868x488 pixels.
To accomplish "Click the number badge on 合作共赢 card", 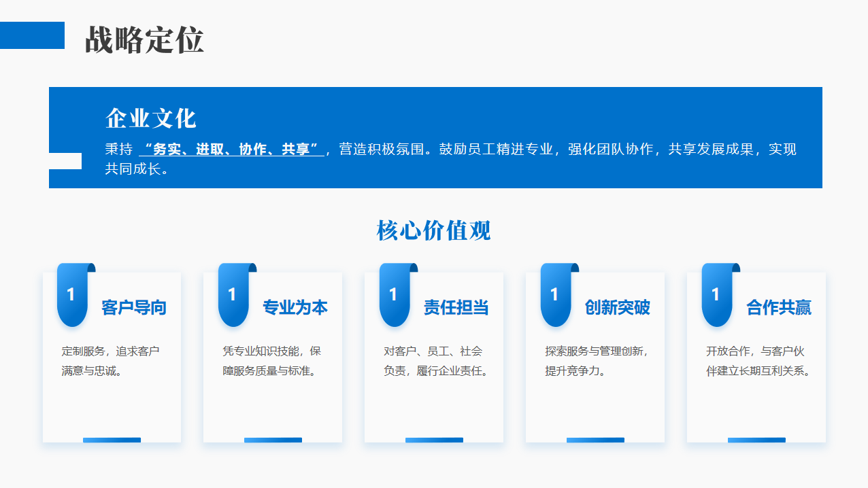I will click(717, 295).
